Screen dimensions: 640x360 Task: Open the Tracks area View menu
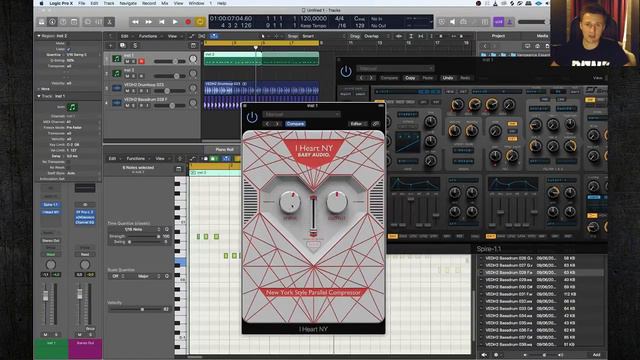(x=173, y=36)
